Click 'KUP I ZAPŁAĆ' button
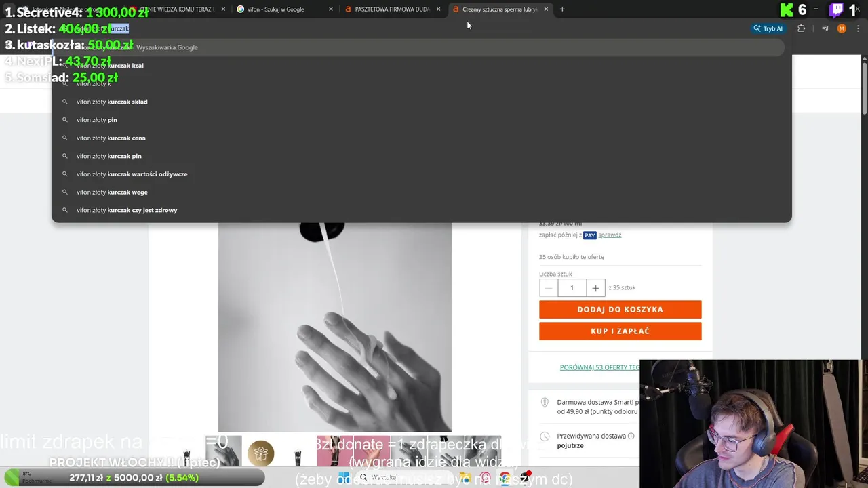Viewport: 868px width, 488px height. [620, 331]
